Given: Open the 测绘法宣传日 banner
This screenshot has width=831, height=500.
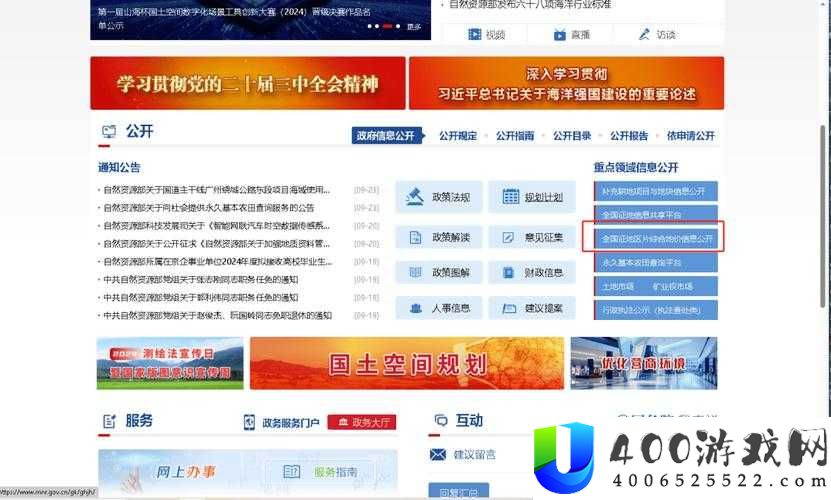Looking at the screenshot, I should [170, 363].
